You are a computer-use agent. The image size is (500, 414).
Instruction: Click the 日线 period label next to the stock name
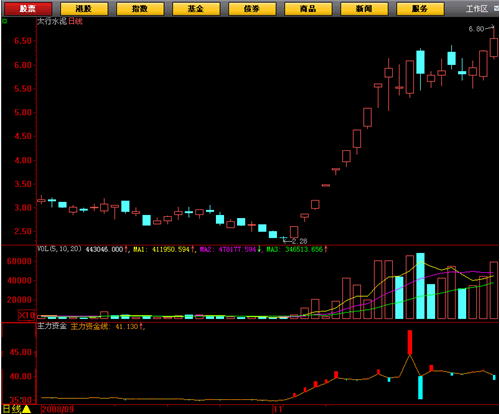(75, 22)
